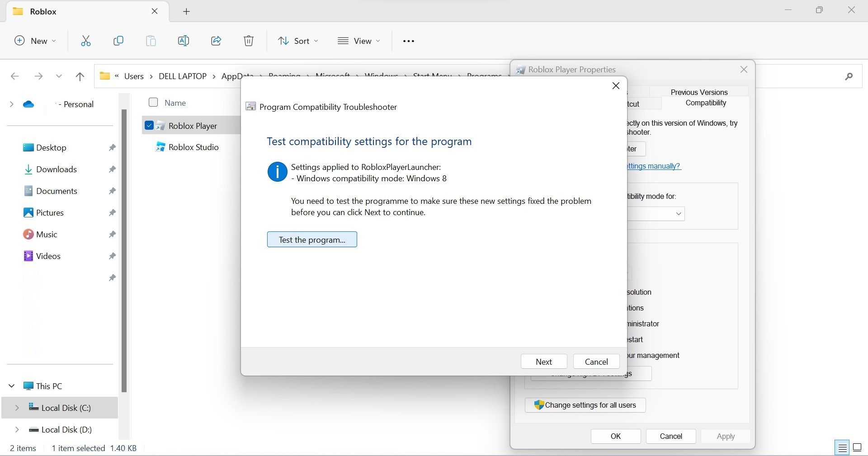Screen dimensions: 868x456
Task: Click the pin icon beside Music
Action: click(112, 234)
